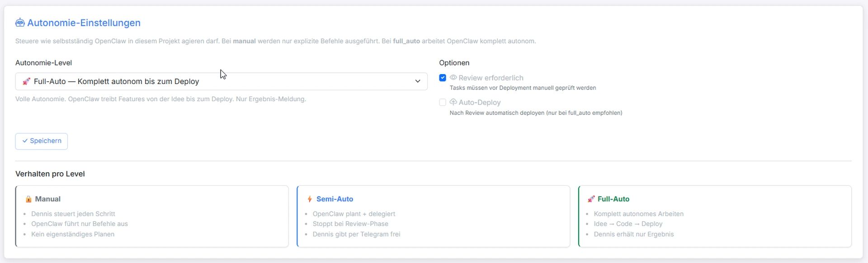Screen dimensions: 868x263
Task: Click the eye icon next to Review erforderlich
Action: click(453, 78)
